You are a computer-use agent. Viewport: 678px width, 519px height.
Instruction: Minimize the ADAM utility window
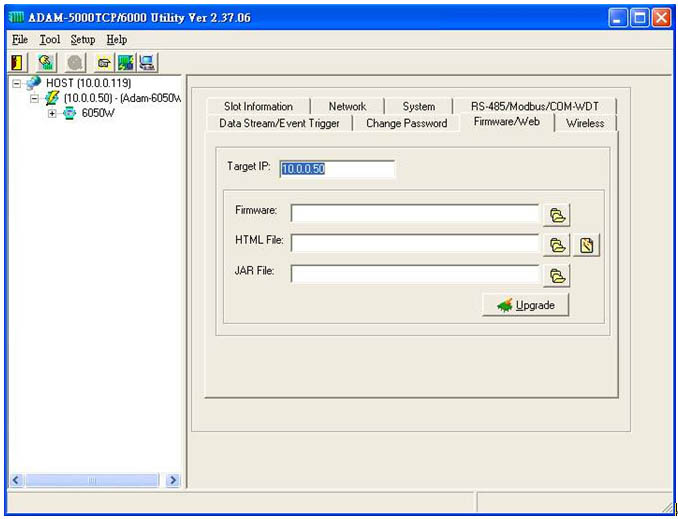617,18
